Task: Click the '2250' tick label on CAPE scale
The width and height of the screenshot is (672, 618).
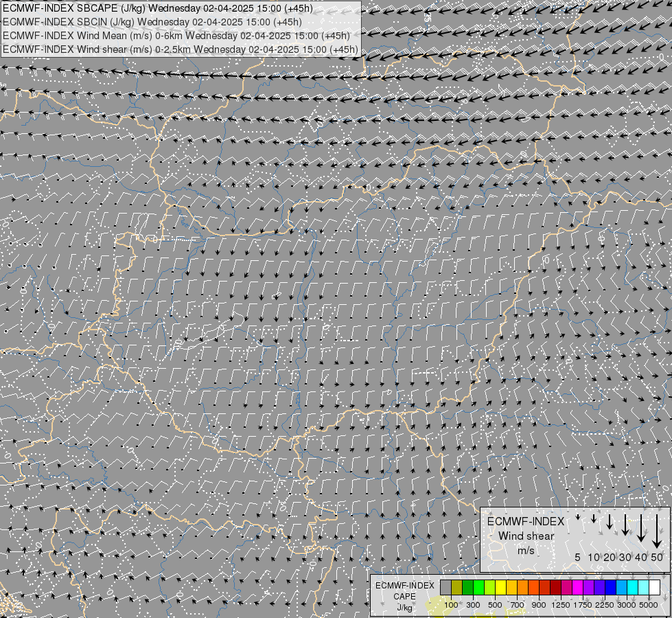Action: coord(605,605)
